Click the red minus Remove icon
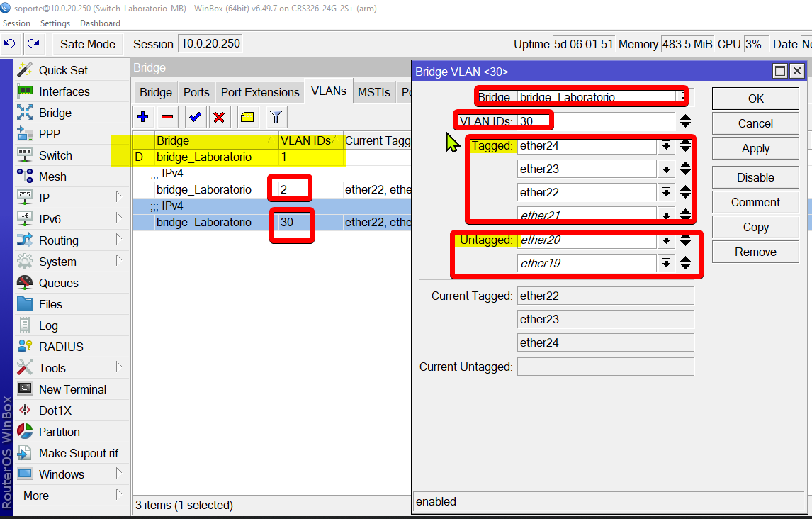The width and height of the screenshot is (812, 519). 167,117
